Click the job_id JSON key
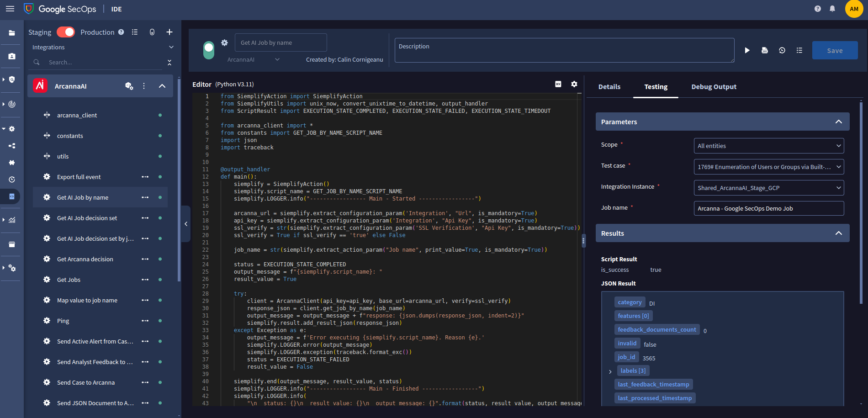868x418 pixels. tap(626, 357)
